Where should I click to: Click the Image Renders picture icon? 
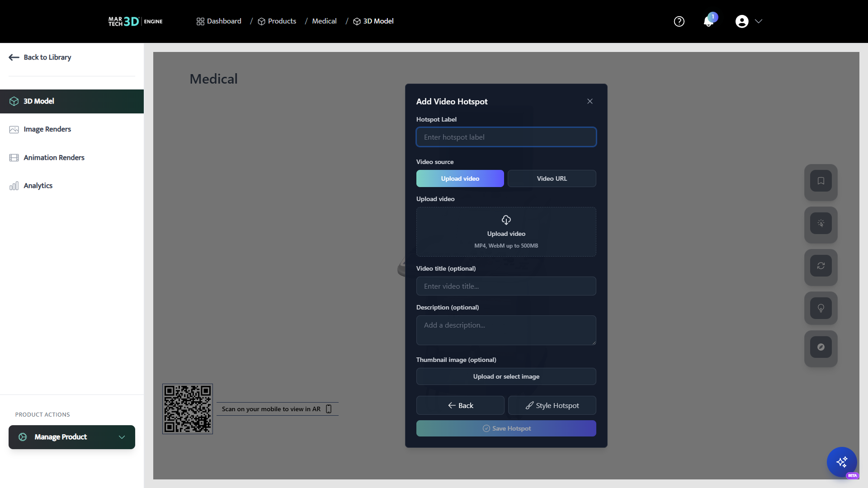pyautogui.click(x=14, y=130)
